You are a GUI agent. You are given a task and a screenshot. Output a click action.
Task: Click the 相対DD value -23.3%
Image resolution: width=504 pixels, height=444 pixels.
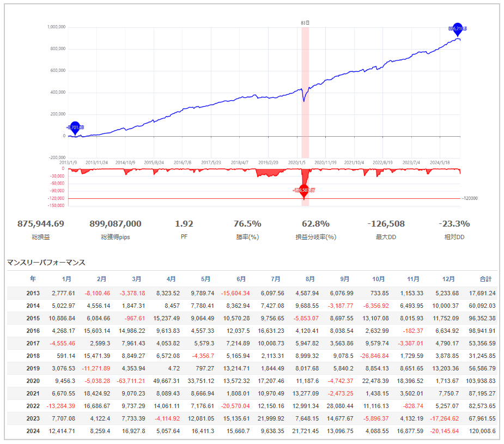(454, 224)
